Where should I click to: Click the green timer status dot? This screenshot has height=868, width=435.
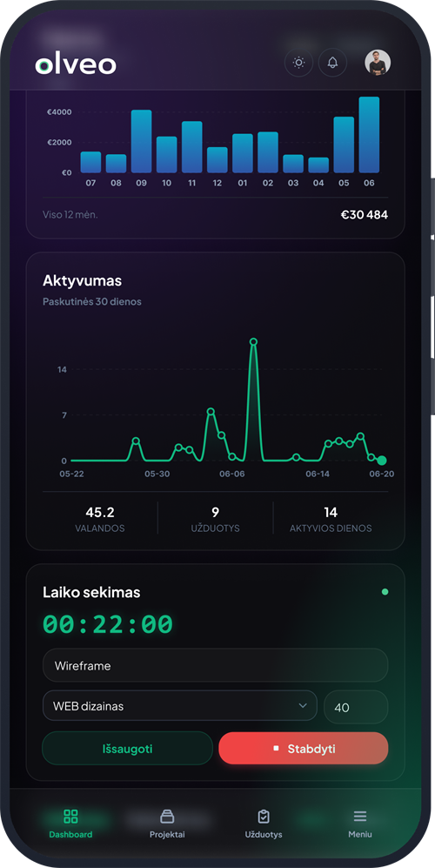coord(385,592)
